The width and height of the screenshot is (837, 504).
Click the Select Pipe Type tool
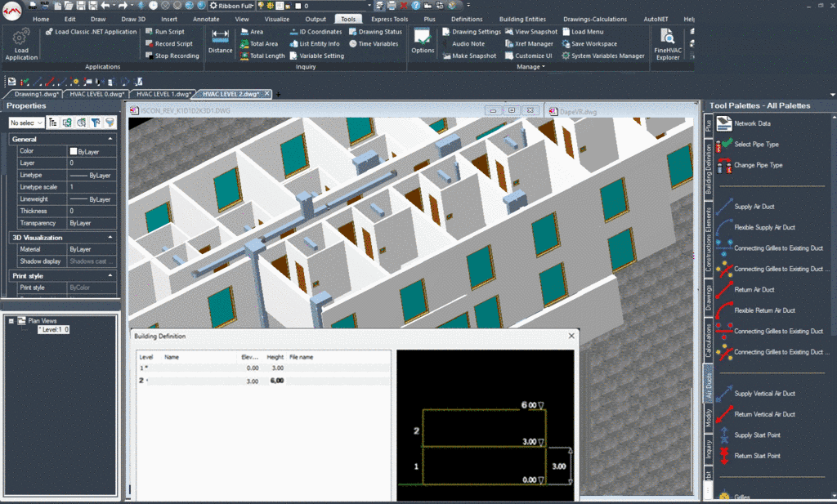[755, 145]
